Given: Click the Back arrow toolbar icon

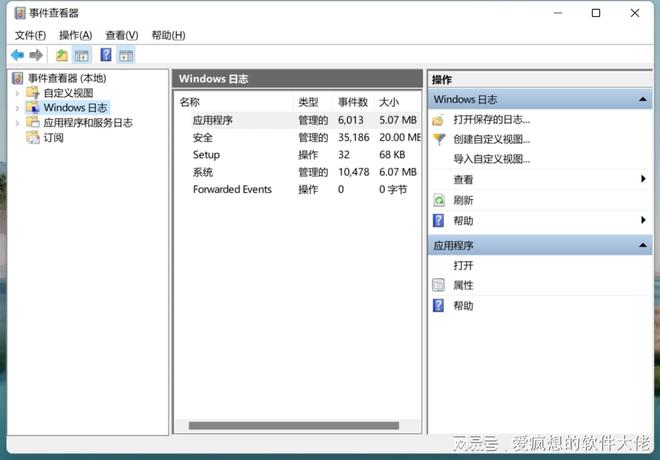Looking at the screenshot, I should [17, 55].
